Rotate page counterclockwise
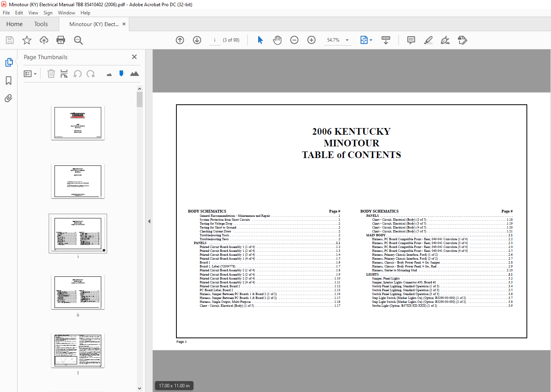This screenshot has height=392, width=551. point(77,74)
